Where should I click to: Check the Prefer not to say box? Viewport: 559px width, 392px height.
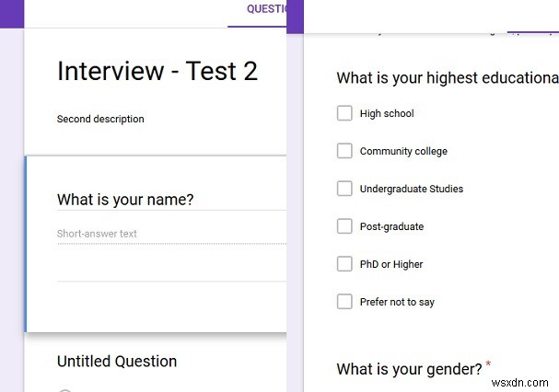[344, 302]
